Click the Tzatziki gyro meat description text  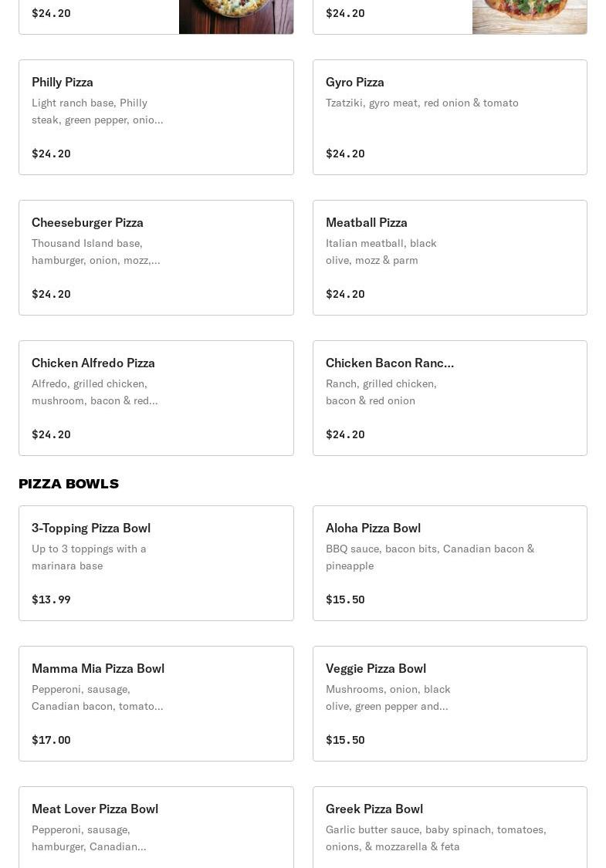(421, 103)
